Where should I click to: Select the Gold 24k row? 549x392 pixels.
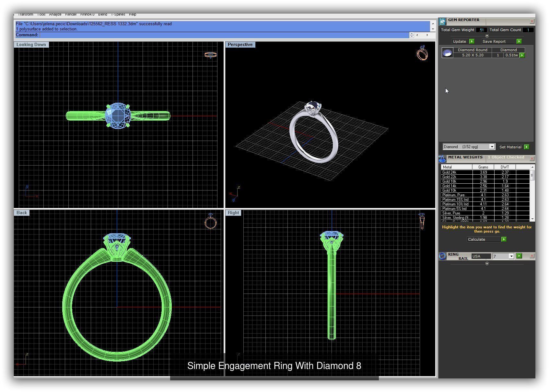click(x=485, y=172)
